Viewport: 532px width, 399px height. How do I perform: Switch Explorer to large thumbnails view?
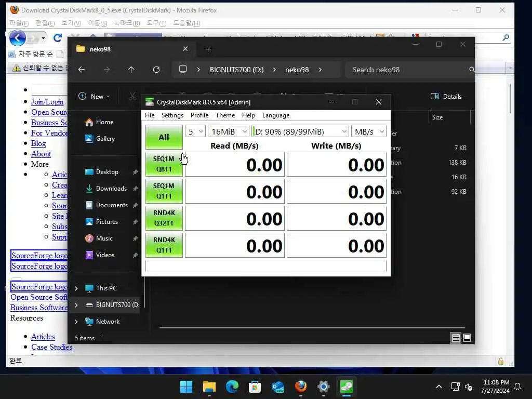coord(467,338)
